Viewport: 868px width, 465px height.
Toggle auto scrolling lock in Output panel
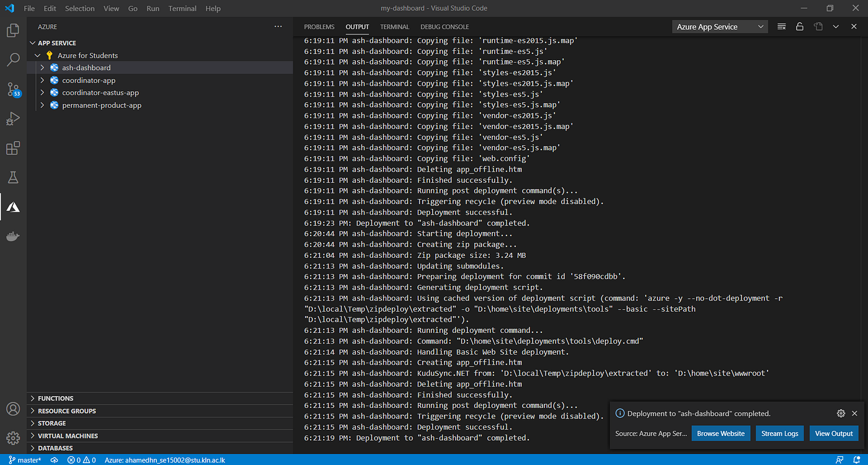(800, 26)
